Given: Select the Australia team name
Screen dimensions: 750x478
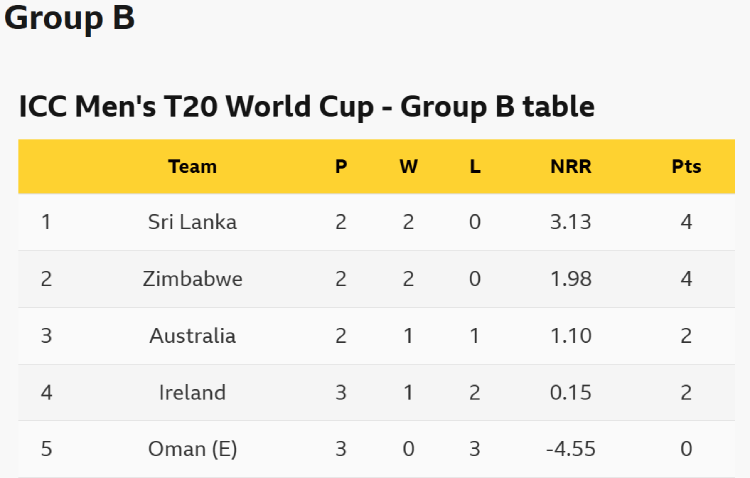Looking at the screenshot, I should pyautogui.click(x=192, y=336).
